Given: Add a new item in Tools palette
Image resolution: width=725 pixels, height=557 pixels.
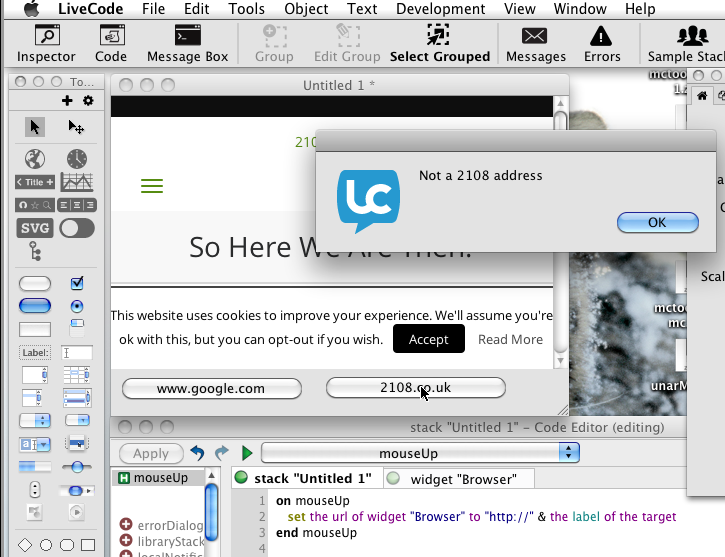Looking at the screenshot, I should [x=67, y=100].
